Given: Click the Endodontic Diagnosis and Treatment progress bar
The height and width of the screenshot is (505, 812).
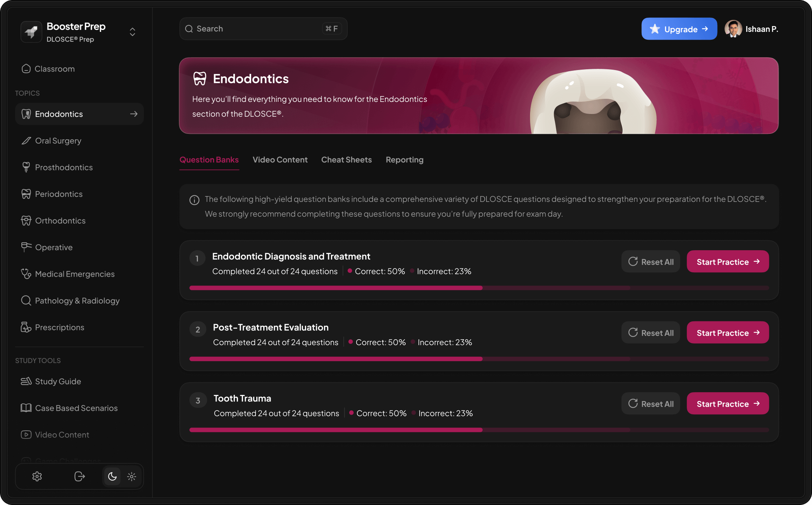Looking at the screenshot, I should pos(479,288).
